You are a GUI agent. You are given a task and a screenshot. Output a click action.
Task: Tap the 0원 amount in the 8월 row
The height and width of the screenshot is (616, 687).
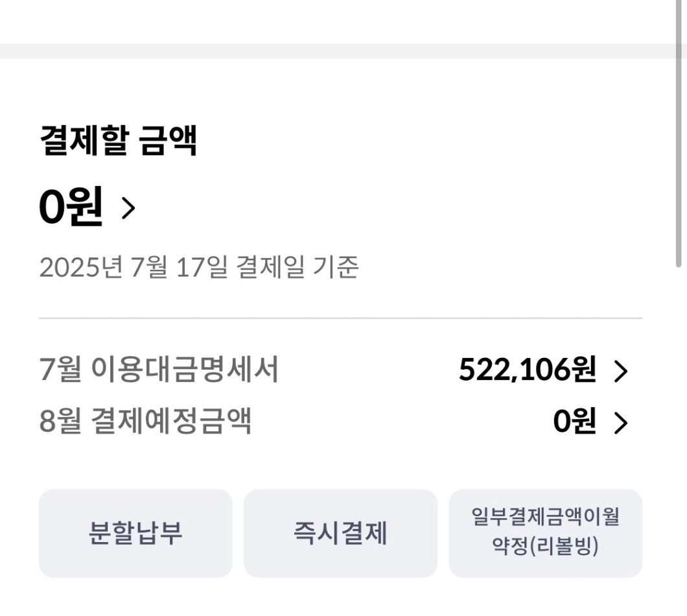click(x=574, y=421)
